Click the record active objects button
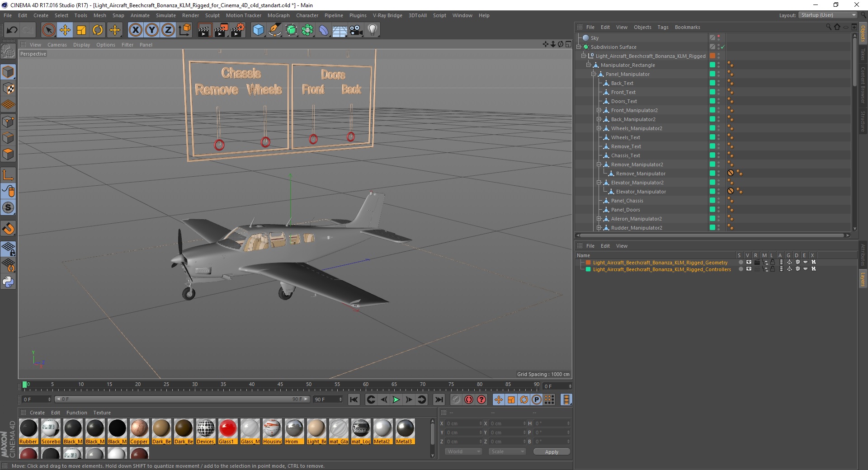 (456, 399)
